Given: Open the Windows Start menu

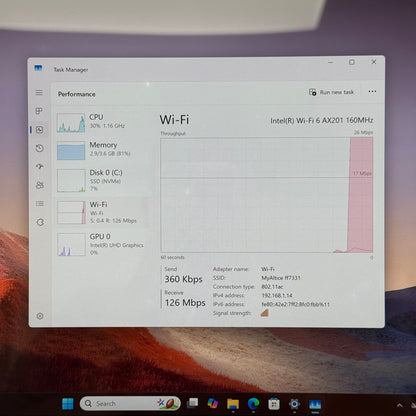Looking at the screenshot, I should point(68,404).
